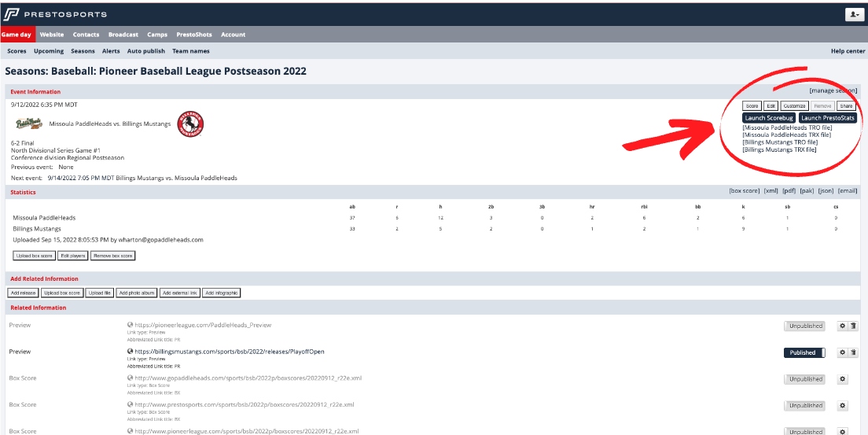The height and width of the screenshot is (435, 868).
Task: Go to Scores submenu
Action: click(x=17, y=51)
